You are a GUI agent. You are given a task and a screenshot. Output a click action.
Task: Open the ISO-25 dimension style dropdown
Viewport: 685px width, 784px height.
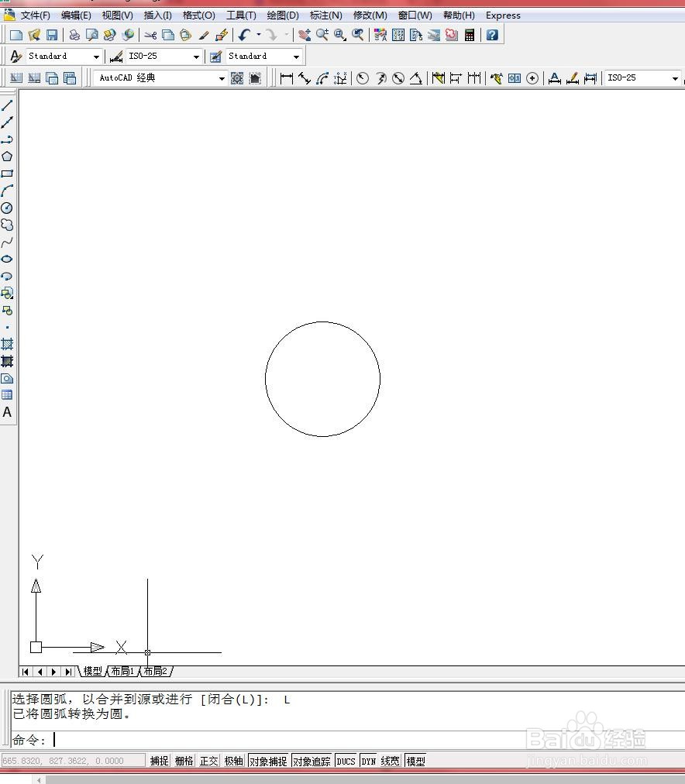click(196, 57)
